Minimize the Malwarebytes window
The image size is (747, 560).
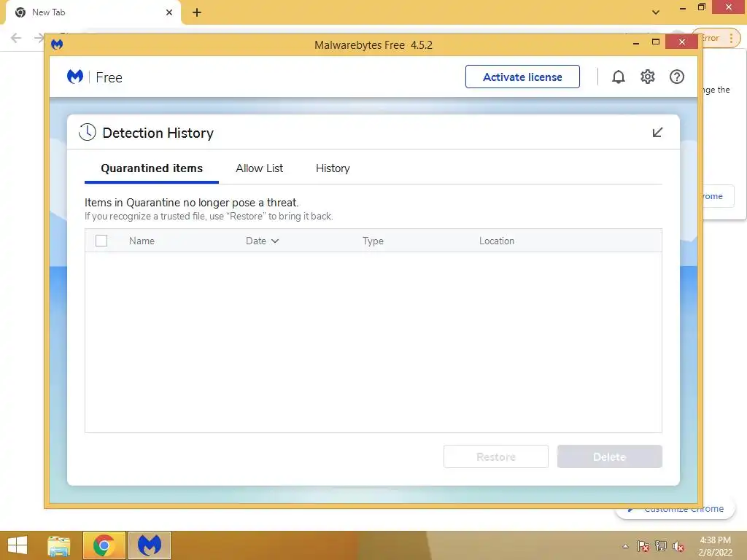coord(635,43)
